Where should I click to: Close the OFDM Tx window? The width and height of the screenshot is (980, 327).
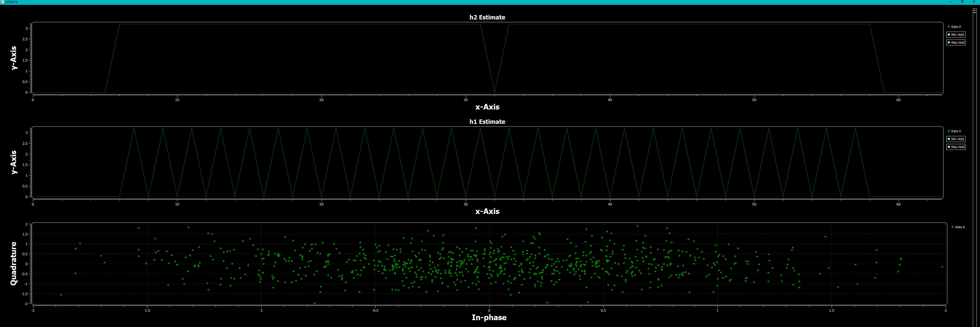tap(974, 2)
